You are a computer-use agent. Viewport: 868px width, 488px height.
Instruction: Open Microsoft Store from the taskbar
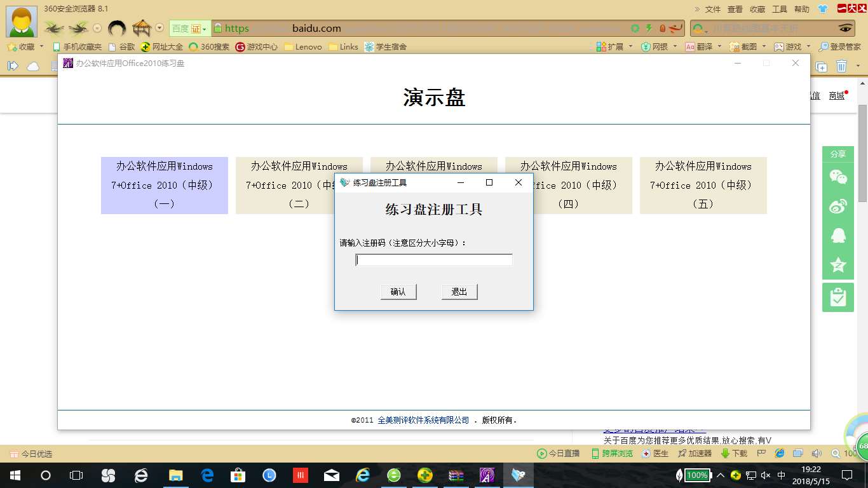pyautogui.click(x=238, y=475)
